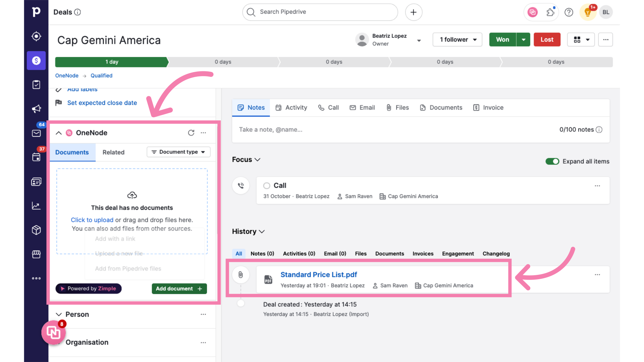This screenshot has height=362, width=644.
Task: Open deal more actions menu
Action: (x=605, y=40)
